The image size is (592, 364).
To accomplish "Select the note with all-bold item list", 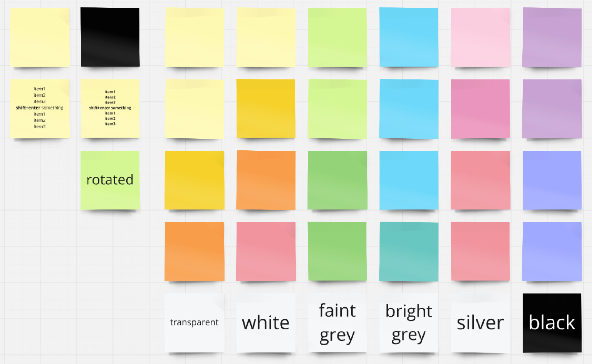I will pyautogui.click(x=110, y=108).
